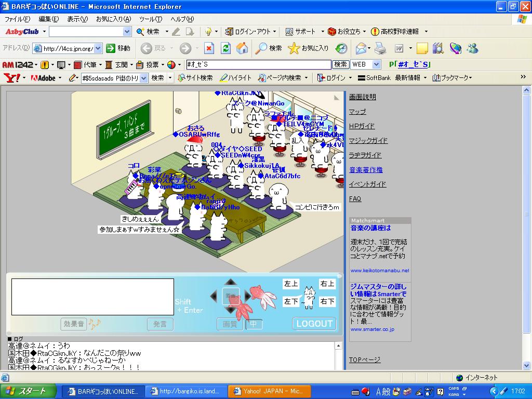
Task: Click the Yahoo! Y! logo
Action: 12,78
